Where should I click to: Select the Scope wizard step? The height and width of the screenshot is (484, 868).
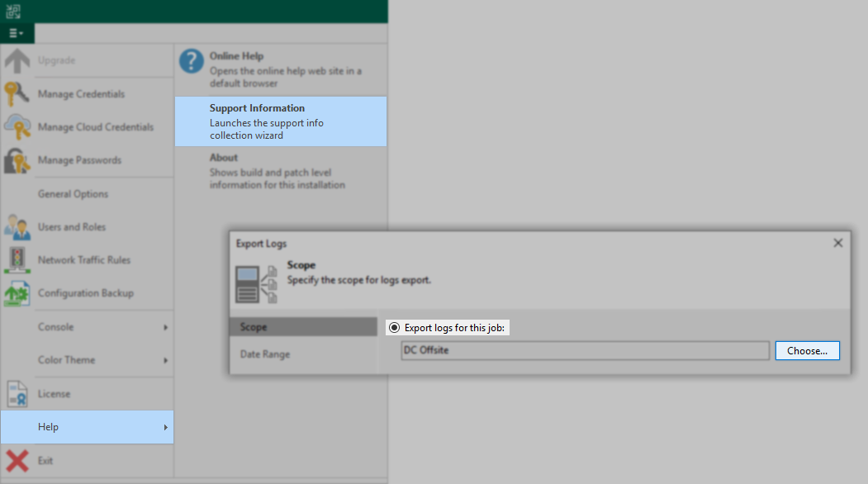point(303,327)
